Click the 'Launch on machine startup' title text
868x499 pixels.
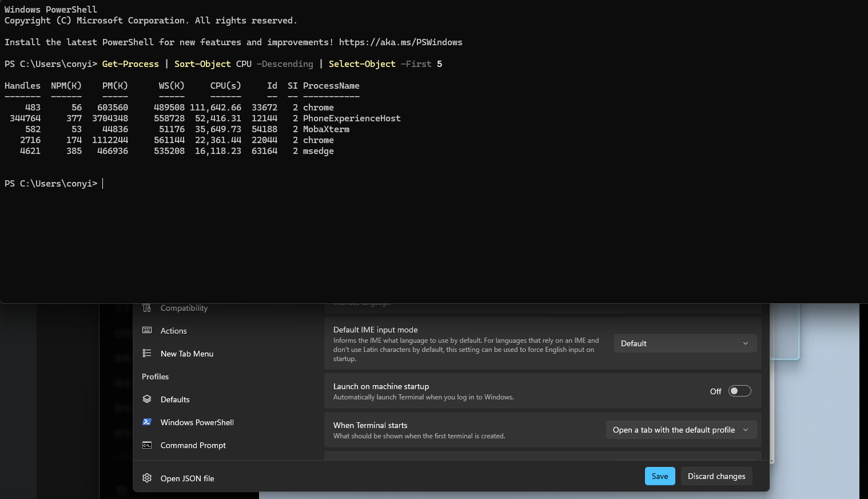click(381, 386)
